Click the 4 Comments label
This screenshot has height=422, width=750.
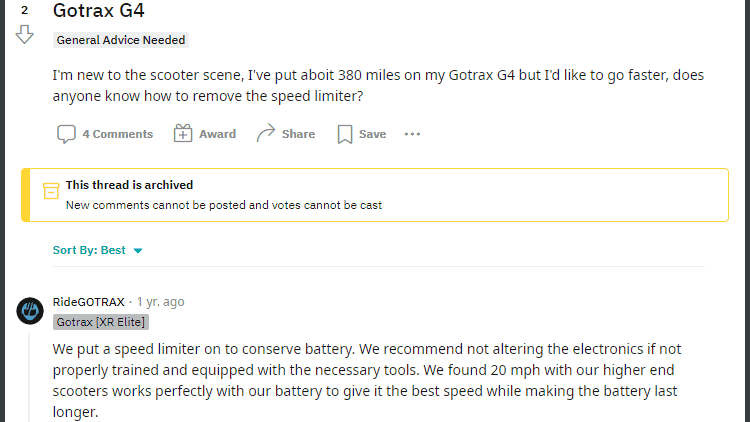click(118, 134)
